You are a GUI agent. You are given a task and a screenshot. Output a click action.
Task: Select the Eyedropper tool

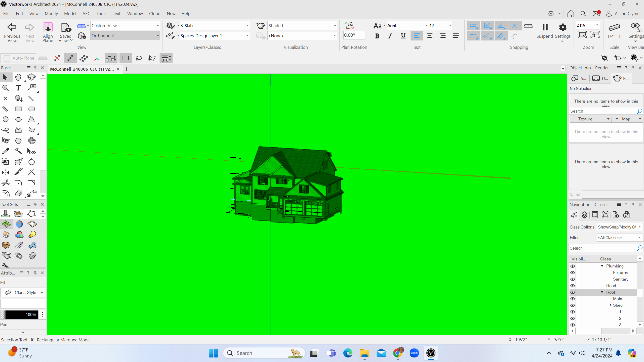pos(5,151)
